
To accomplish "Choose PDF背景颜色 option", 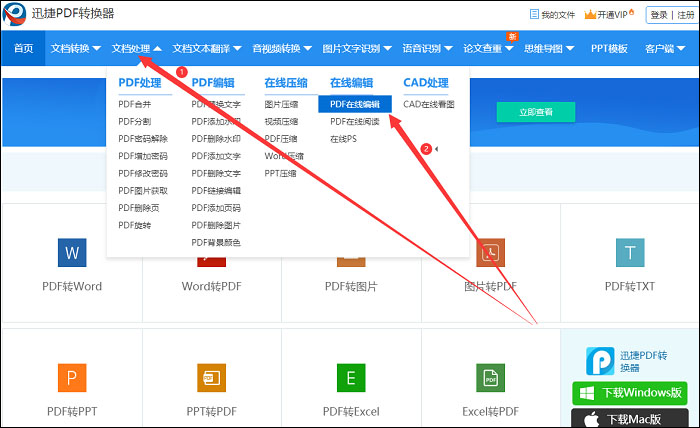I will [216, 243].
